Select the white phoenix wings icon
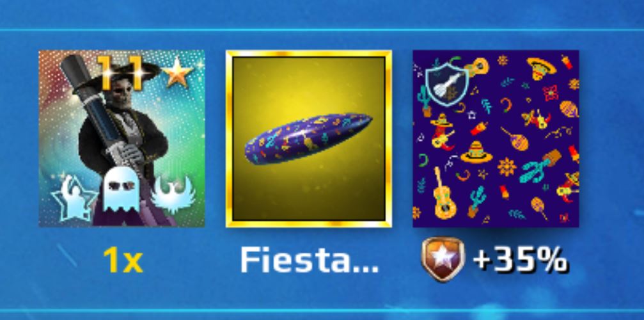The width and height of the screenshot is (644, 320). (x=173, y=195)
